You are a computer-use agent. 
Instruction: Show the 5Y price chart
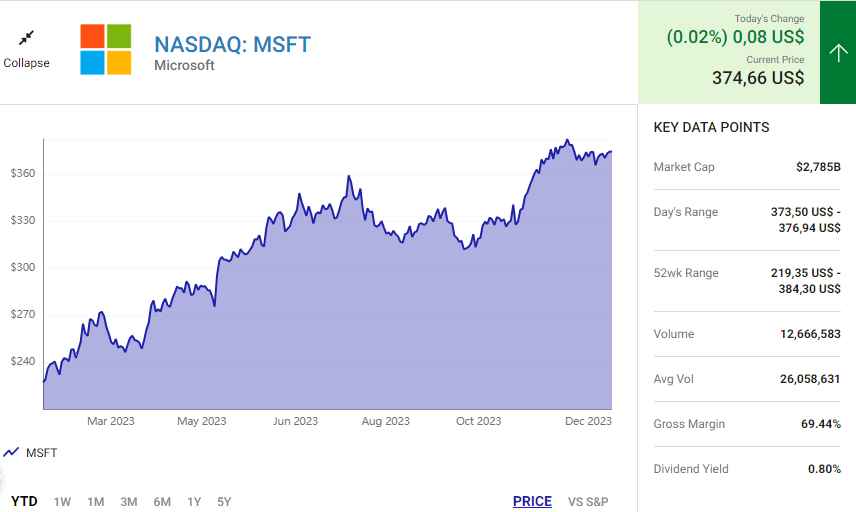click(x=224, y=501)
